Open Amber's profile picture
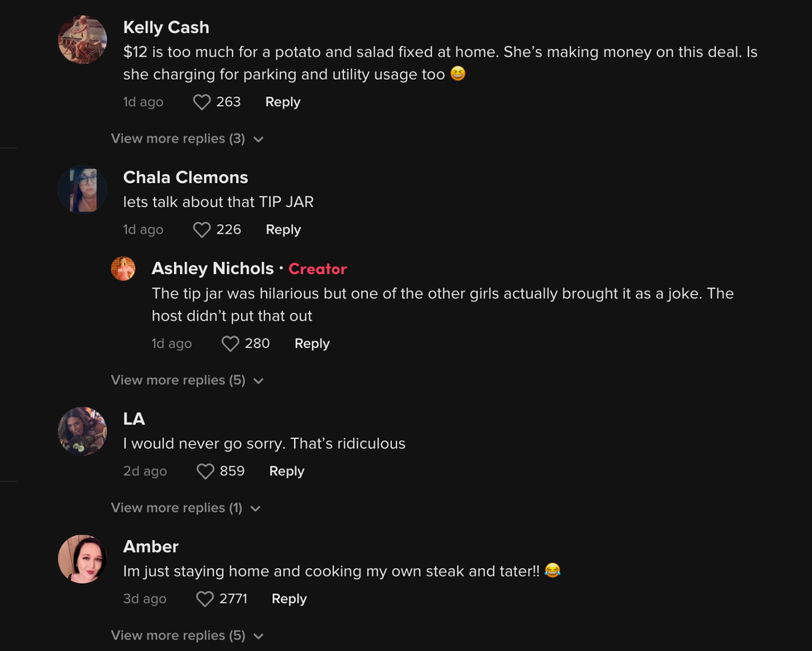 (x=81, y=558)
